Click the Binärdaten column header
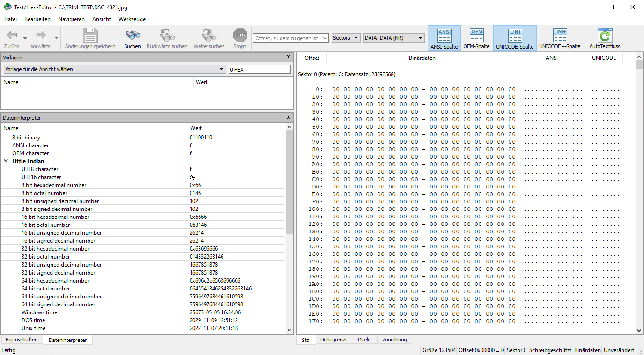Image resolution: width=644 pixels, height=355 pixels. pyautogui.click(x=422, y=58)
